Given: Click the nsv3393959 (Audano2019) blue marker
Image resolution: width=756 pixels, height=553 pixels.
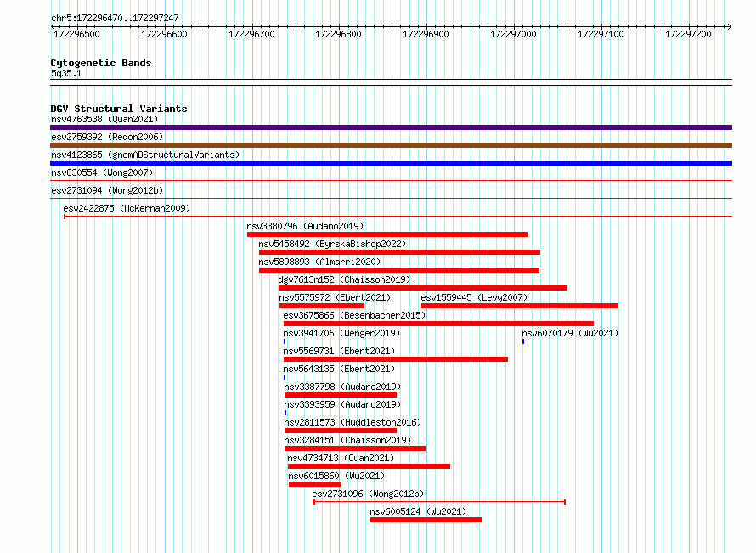Looking at the screenshot, I should 285,413.
